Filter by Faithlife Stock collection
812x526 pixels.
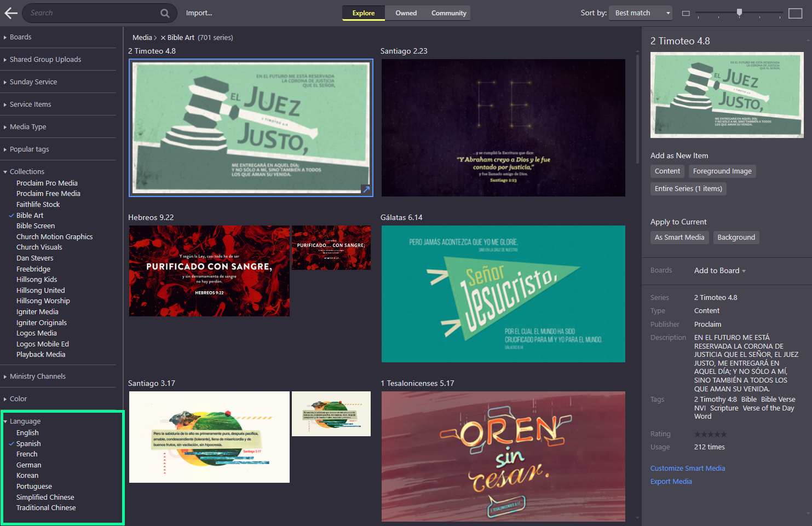[x=38, y=205]
